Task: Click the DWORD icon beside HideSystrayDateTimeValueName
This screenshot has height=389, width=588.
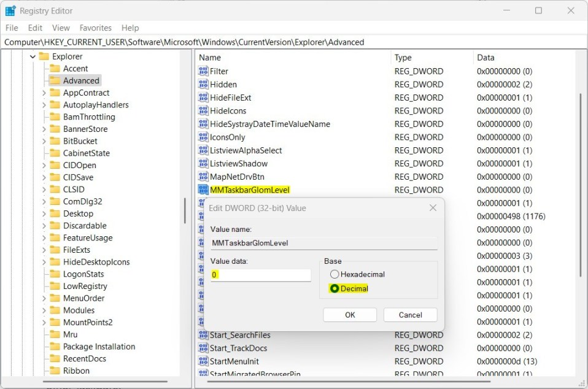Action: click(x=203, y=124)
